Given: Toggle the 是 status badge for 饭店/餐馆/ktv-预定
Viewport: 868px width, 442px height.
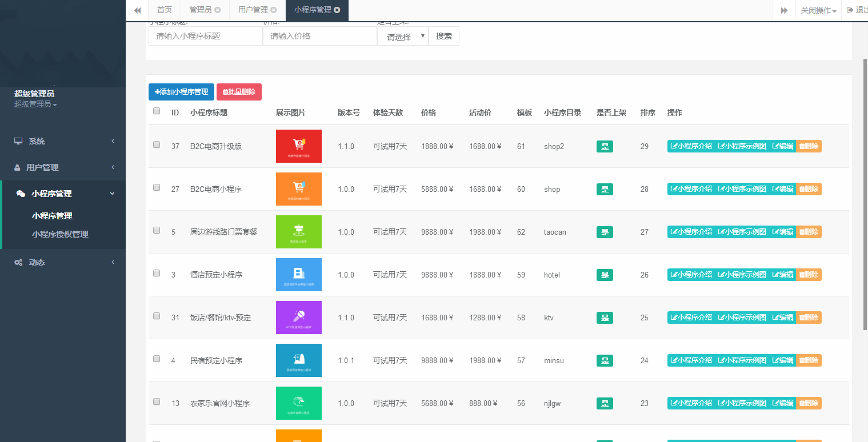Looking at the screenshot, I should point(605,318).
